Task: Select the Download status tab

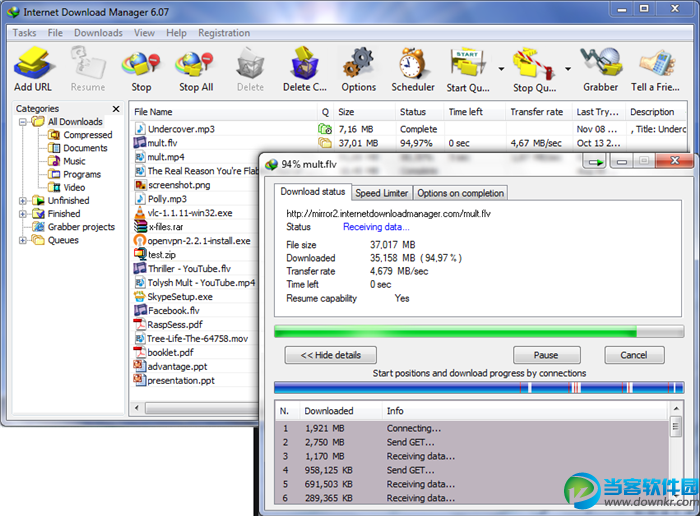Action: coord(312,192)
